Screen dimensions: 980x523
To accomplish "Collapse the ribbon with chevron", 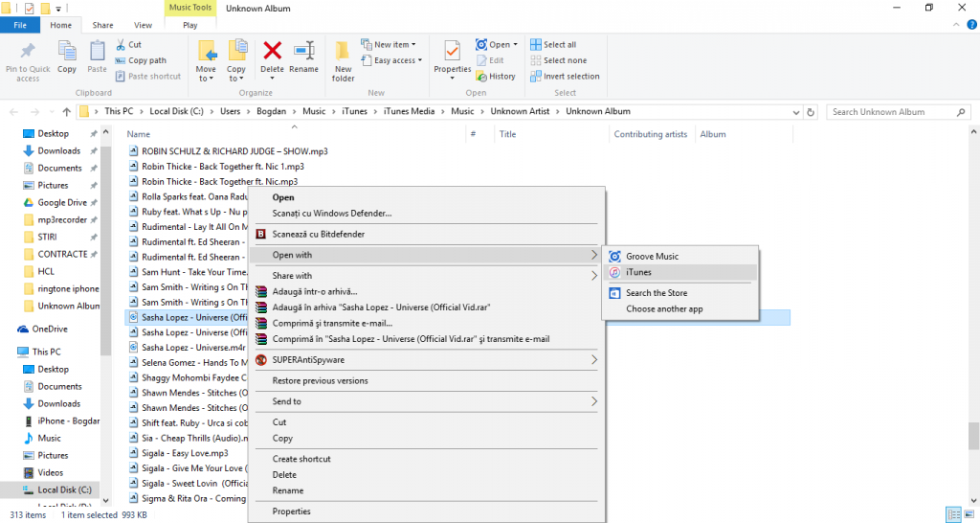I will click(x=956, y=25).
